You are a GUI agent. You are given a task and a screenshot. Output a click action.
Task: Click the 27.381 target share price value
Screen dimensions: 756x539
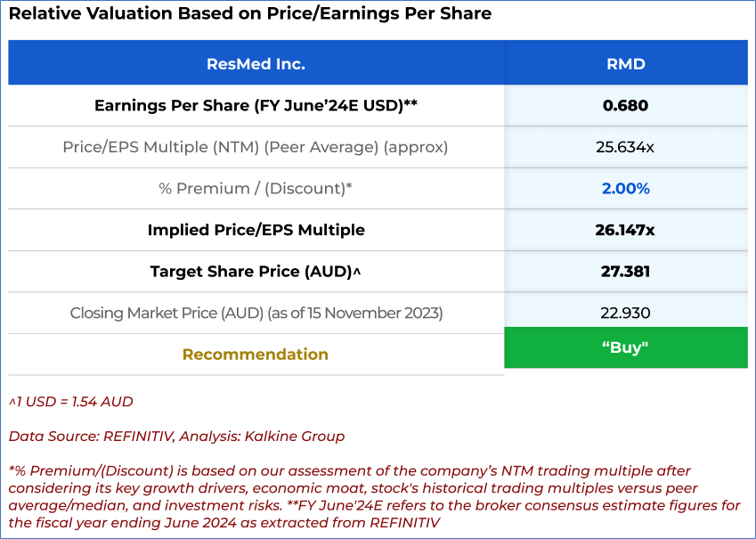pos(625,272)
